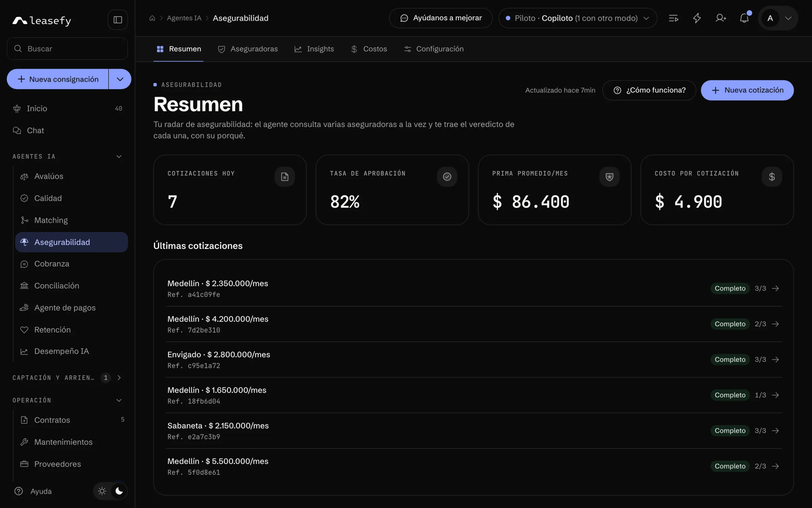Click the Nueva cotización button
812x508 pixels.
pos(747,90)
